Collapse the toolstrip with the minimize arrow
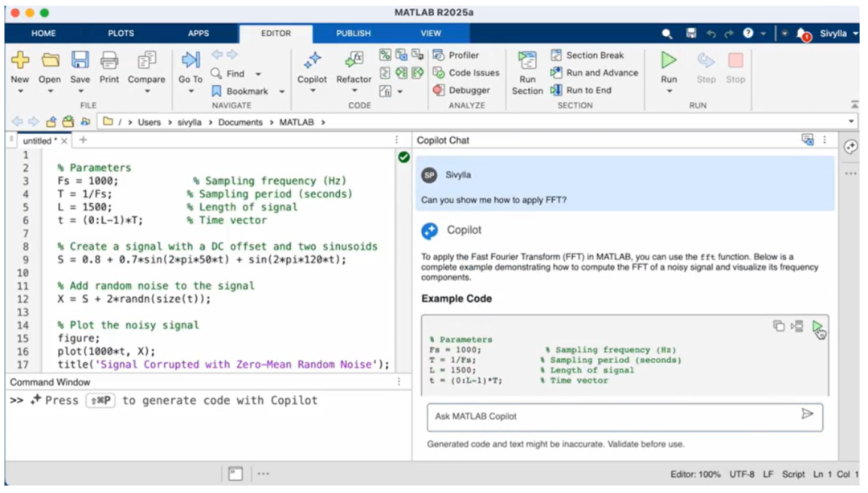 (854, 104)
